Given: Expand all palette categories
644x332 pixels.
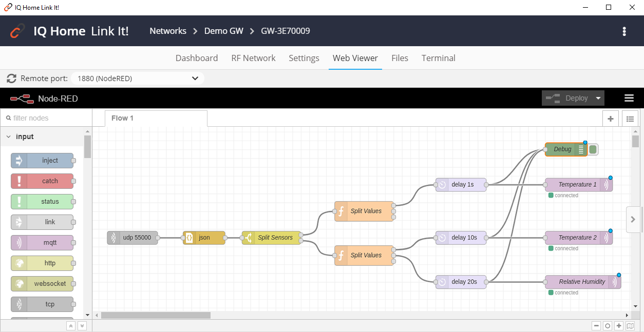Looking at the screenshot, I should coord(82,326).
